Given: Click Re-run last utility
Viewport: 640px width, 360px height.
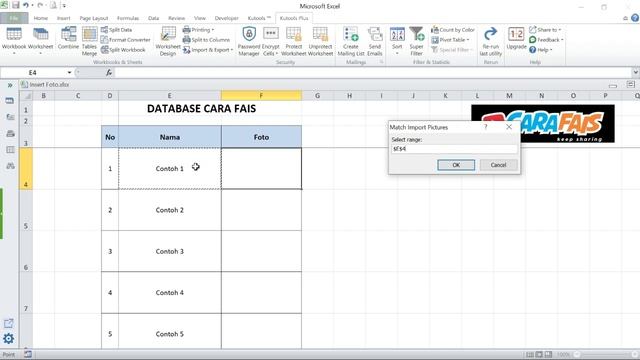Looking at the screenshot, I should point(491,41).
